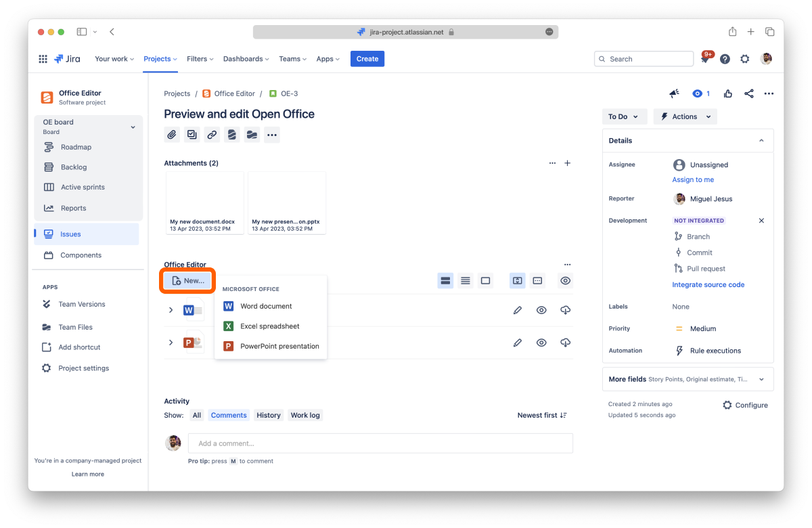The width and height of the screenshot is (812, 528).
Task: Open the Actions dropdown
Action: (x=685, y=116)
